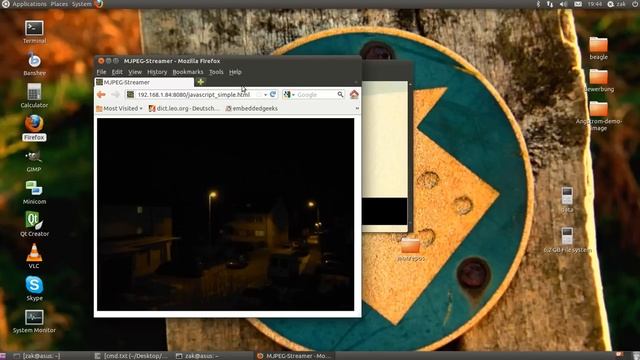Go back with Firefox back arrow
Viewport: 640px width, 360px height.
click(101, 95)
